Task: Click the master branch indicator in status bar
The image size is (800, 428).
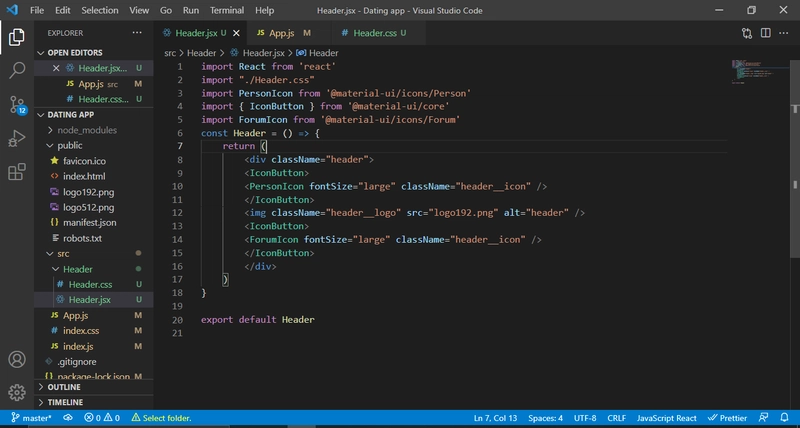Action: point(31,418)
